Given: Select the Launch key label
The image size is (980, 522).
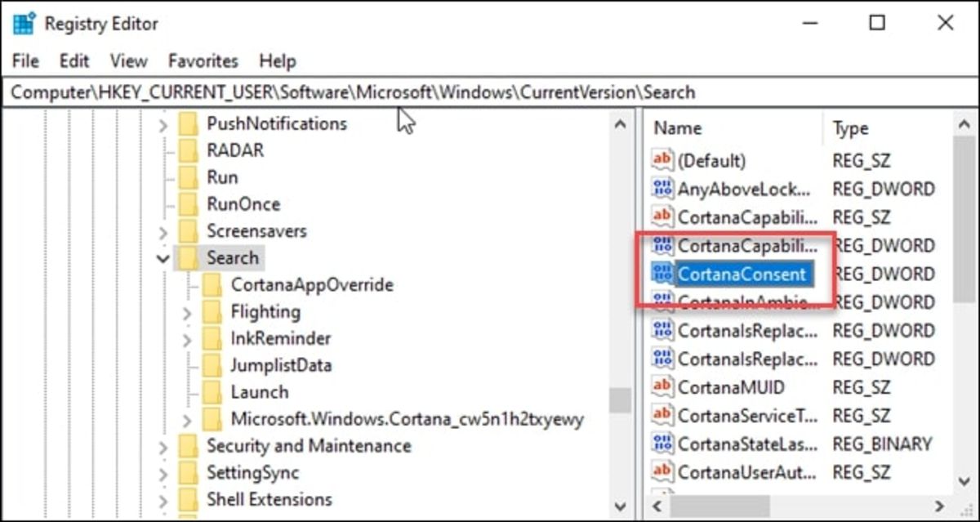Looking at the screenshot, I should coord(260,392).
